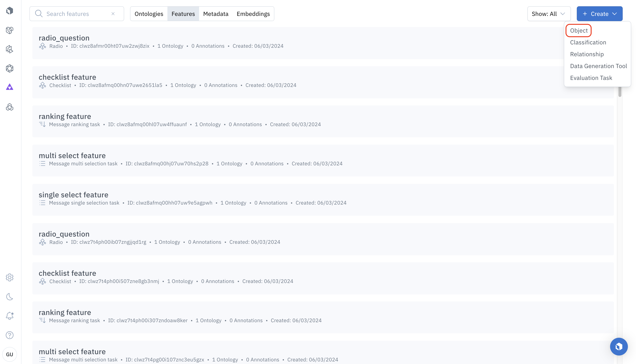The image size is (636, 364).
Task: Choose Relationship from the Create menu
Action: pos(587,54)
